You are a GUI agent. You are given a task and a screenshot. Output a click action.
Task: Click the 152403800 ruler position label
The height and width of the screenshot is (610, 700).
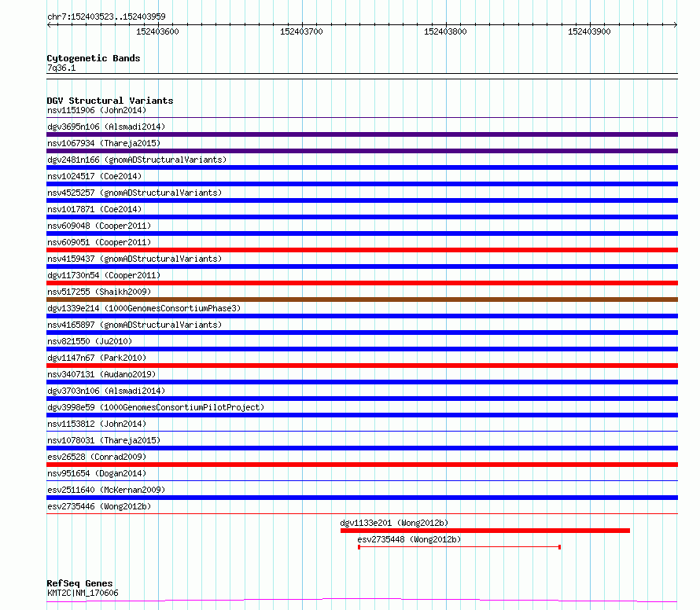445,31
